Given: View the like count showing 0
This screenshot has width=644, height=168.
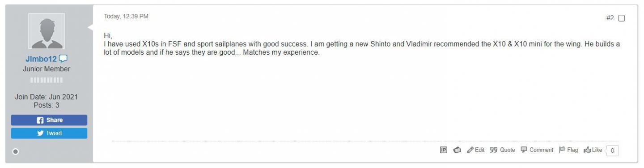Looking at the screenshot, I should tap(613, 151).
